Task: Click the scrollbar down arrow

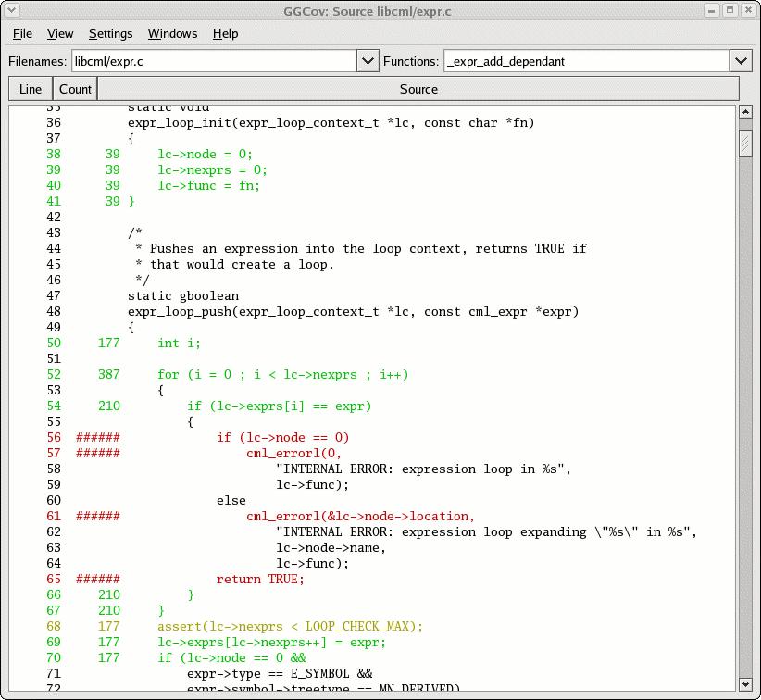Action: click(745, 684)
